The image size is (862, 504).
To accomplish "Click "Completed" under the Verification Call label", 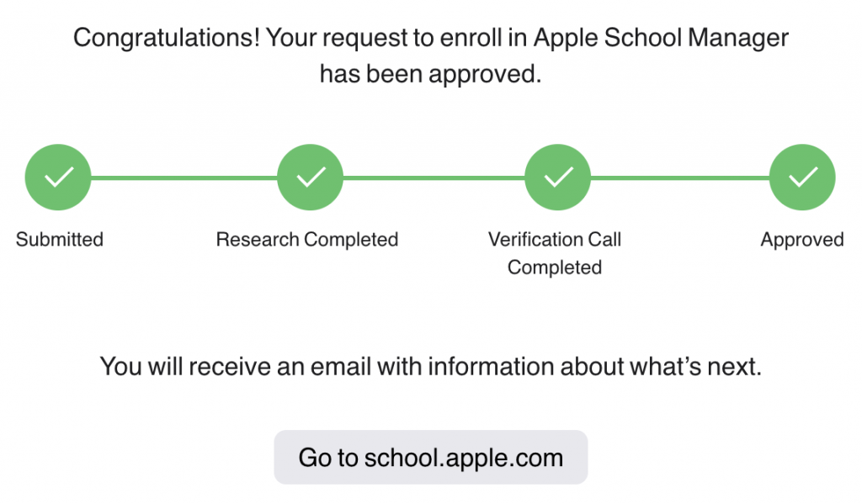I will pos(555,268).
